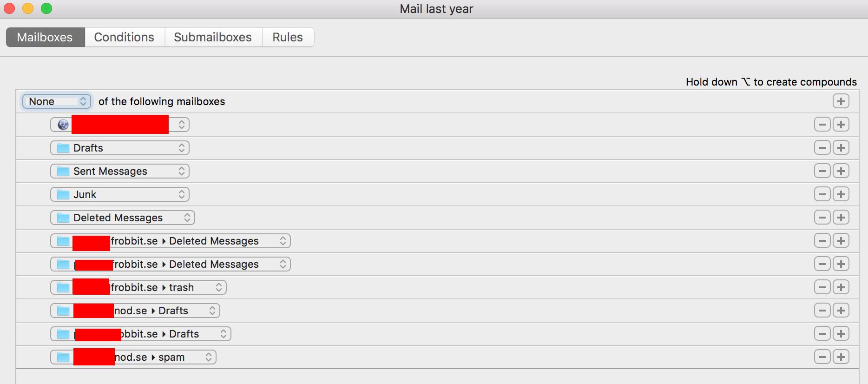
Task: Click the green zoom window button
Action: 46,8
